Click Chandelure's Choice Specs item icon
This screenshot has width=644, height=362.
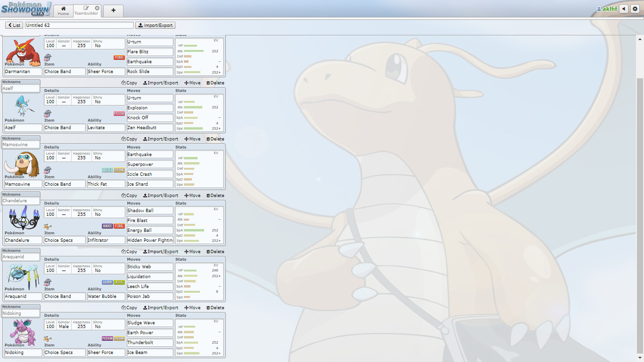point(48,226)
